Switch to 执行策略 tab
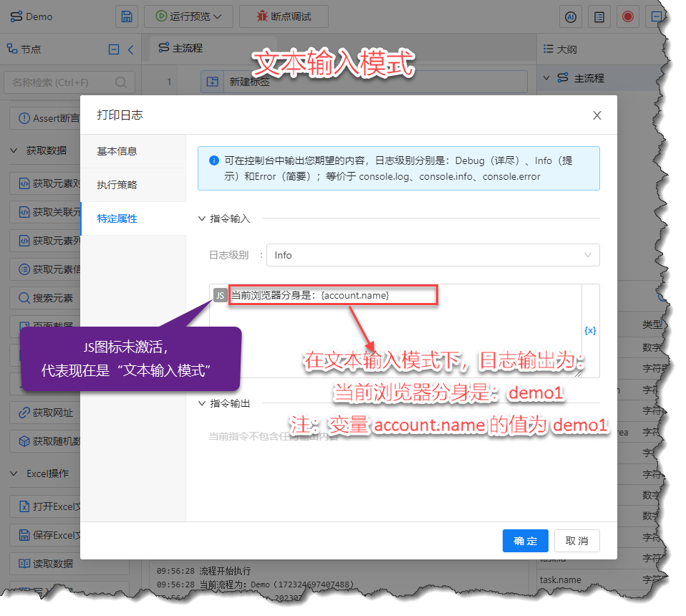 click(x=117, y=185)
